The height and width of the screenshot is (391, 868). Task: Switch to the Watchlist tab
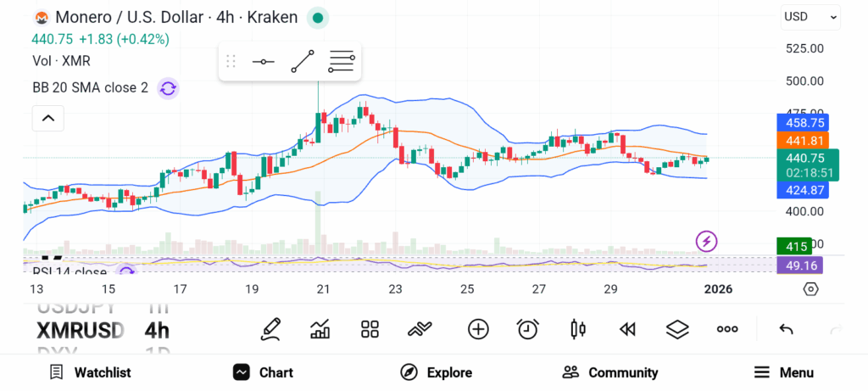click(90, 372)
